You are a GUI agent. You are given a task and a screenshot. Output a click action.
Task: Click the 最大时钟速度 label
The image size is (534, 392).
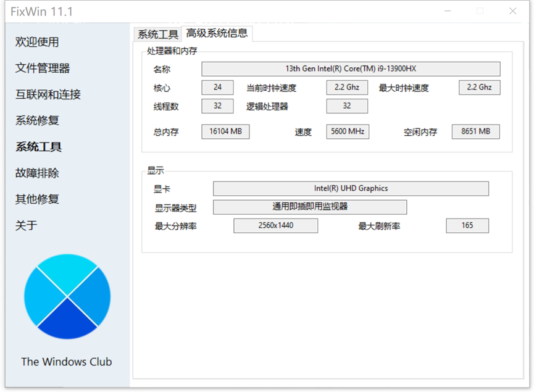[x=404, y=88]
